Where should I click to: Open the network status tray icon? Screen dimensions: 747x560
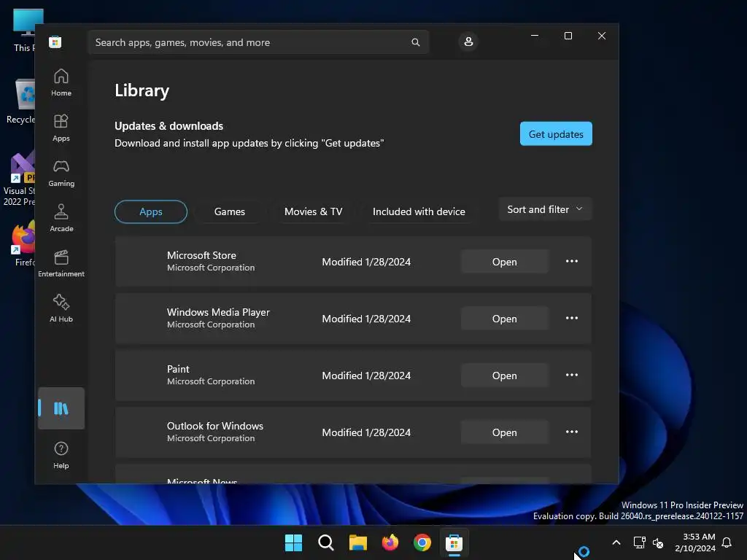coord(639,542)
